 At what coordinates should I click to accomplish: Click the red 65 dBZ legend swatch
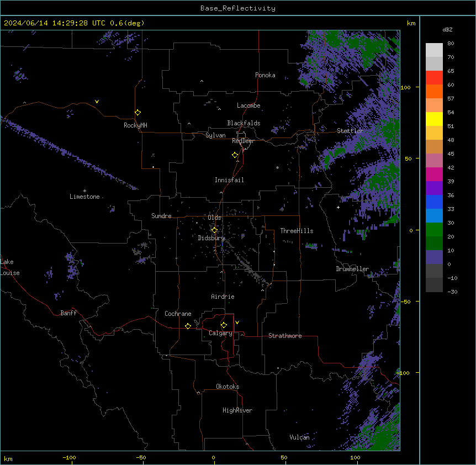[434, 78]
